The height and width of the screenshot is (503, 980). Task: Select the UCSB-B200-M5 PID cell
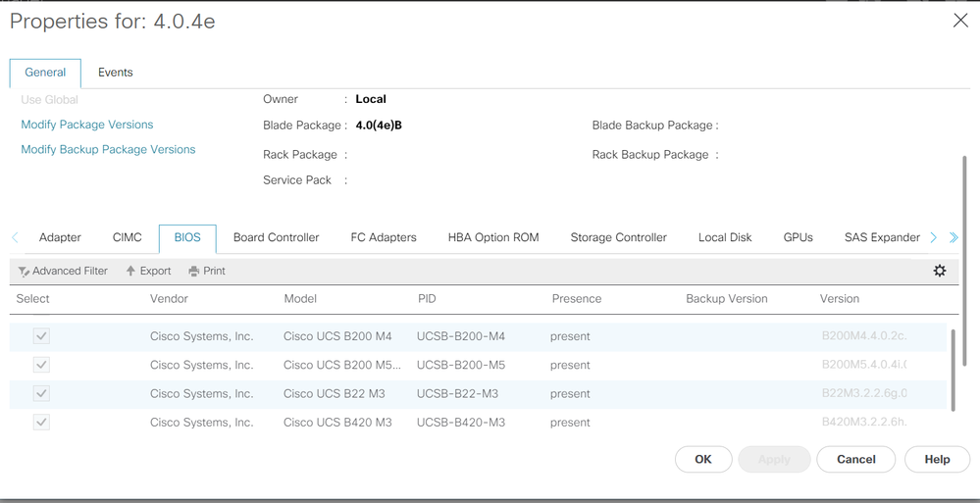point(461,365)
